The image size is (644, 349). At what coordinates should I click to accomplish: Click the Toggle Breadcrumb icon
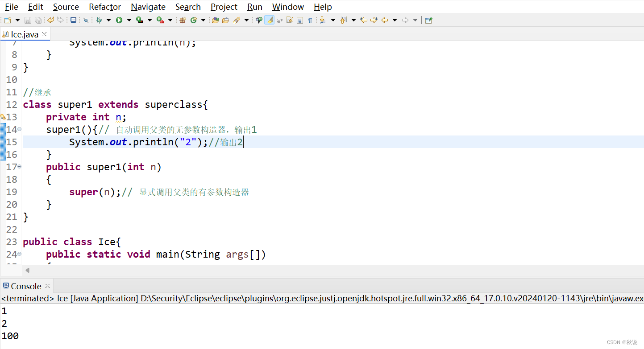(259, 20)
